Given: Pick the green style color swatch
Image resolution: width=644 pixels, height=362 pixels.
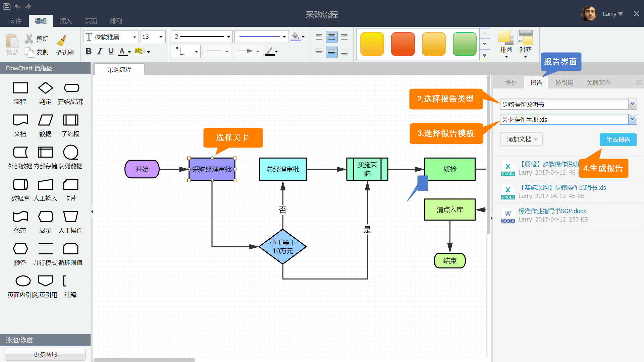Looking at the screenshot, I should pyautogui.click(x=464, y=44).
